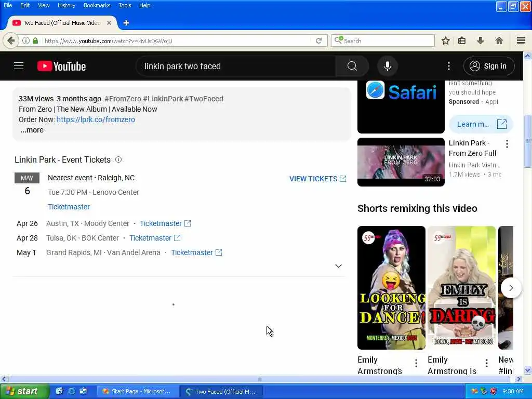Open Emily Is Daring short thumbnail
The height and width of the screenshot is (399, 532).
(461, 288)
